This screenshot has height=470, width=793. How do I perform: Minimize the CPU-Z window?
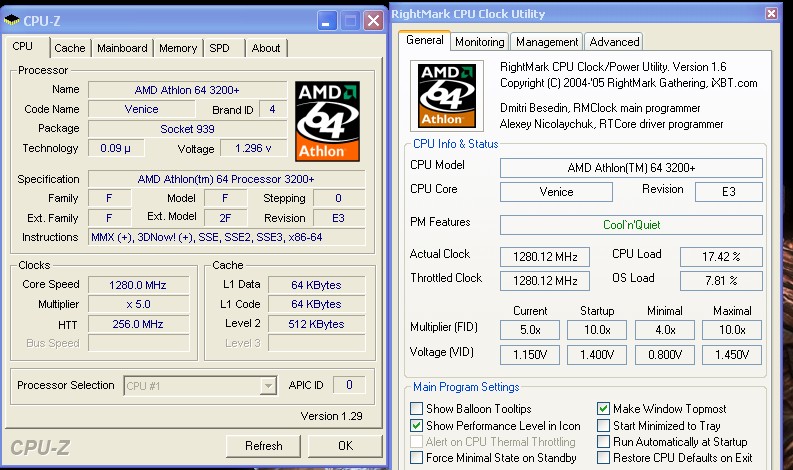[327, 21]
